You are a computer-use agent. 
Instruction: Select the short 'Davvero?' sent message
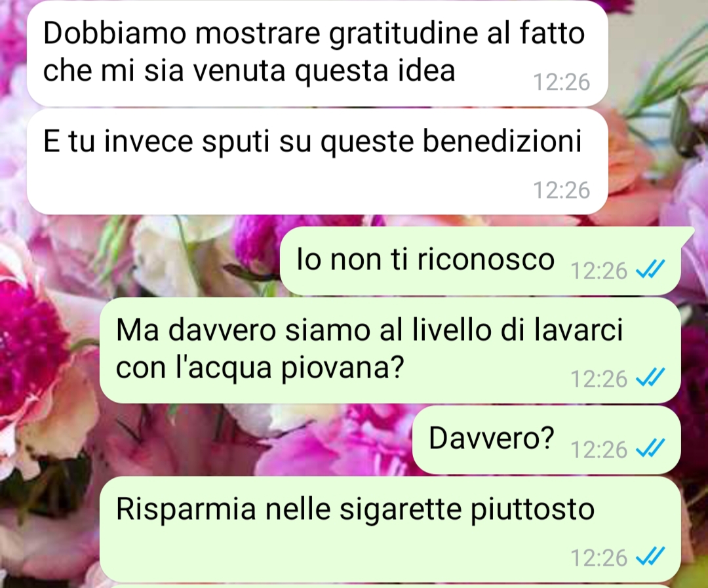546,439
